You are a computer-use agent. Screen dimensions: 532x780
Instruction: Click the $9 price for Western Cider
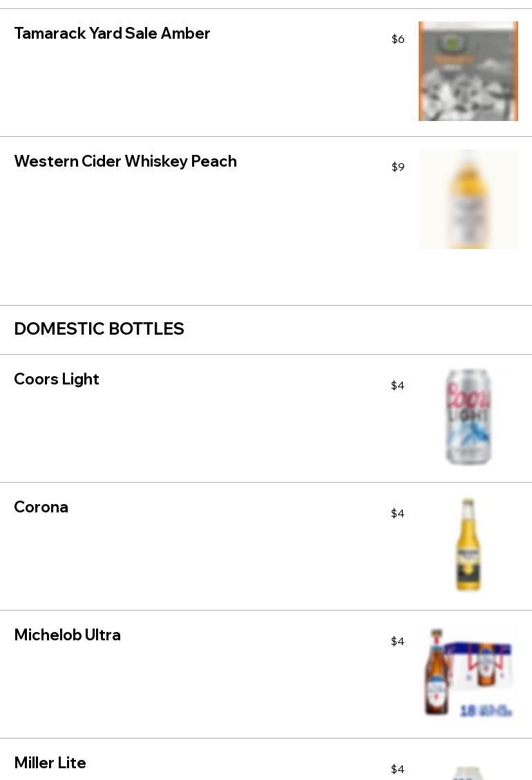tap(398, 167)
